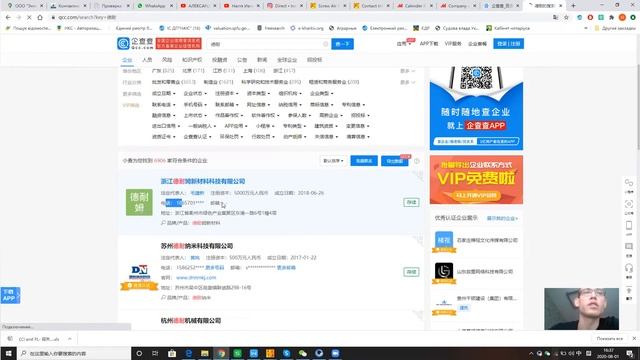640x360 pixels.
Task: Clear the search box with the round X icon
Action: pos(325,44)
